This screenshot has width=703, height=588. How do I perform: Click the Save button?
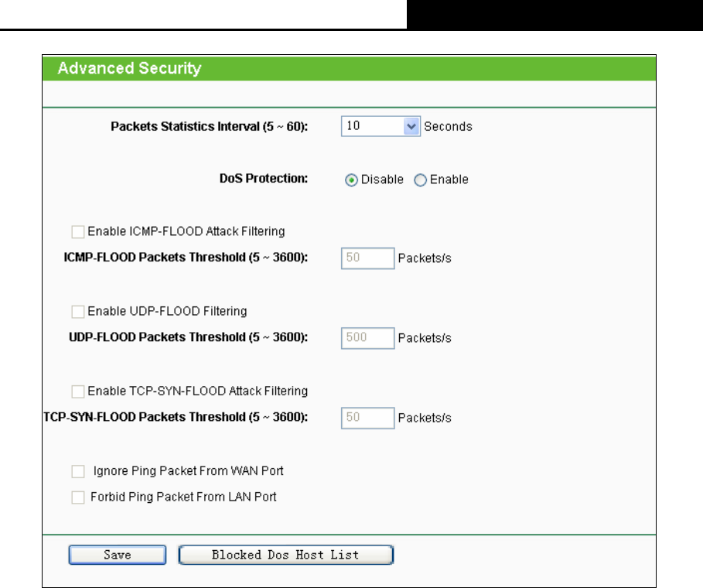118,555
